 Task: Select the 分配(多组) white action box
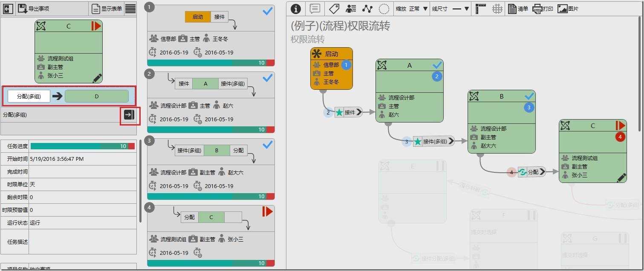pos(29,96)
